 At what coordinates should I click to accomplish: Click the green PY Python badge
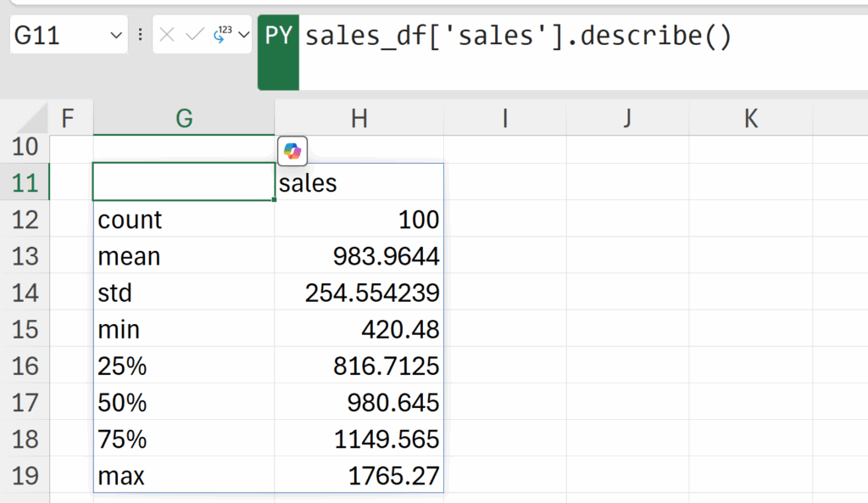(x=278, y=36)
